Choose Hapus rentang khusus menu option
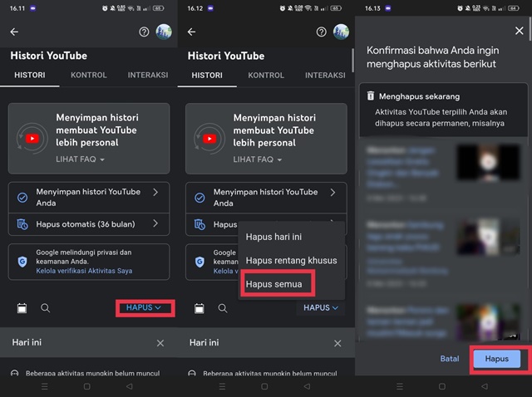Screen dimensions: 532x397 291,260
